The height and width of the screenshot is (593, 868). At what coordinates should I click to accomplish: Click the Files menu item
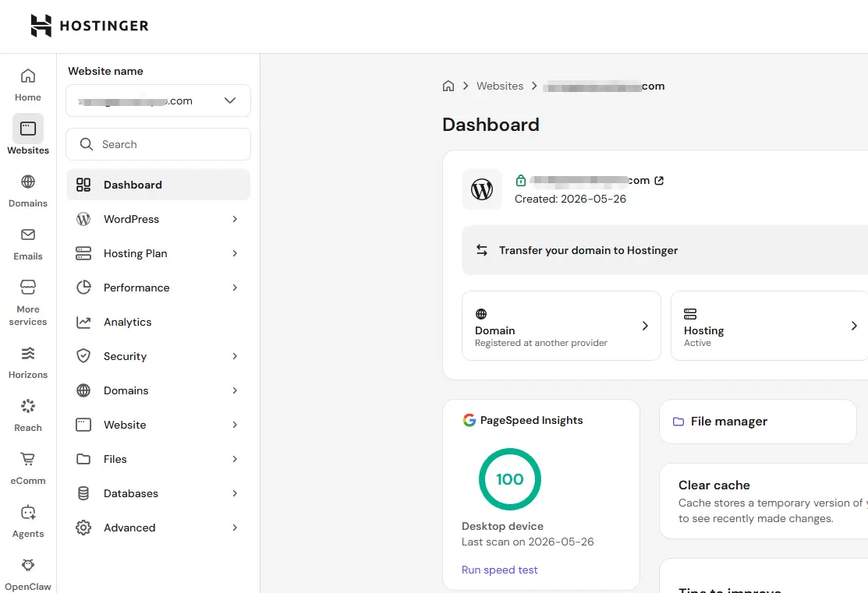tap(158, 459)
